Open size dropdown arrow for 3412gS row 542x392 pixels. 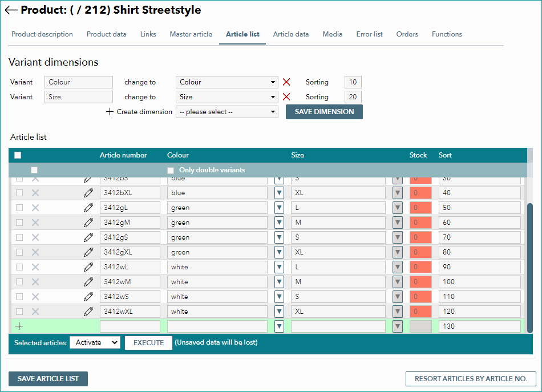(x=398, y=237)
